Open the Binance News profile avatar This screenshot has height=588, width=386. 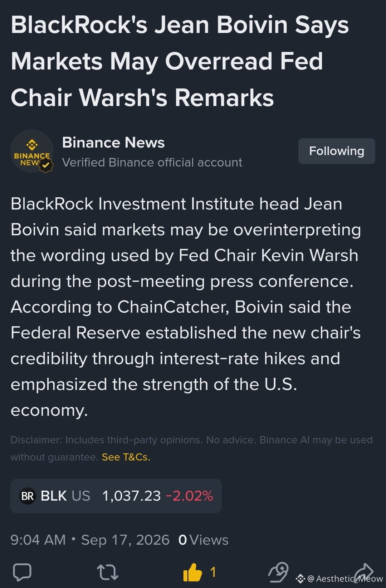tap(32, 151)
